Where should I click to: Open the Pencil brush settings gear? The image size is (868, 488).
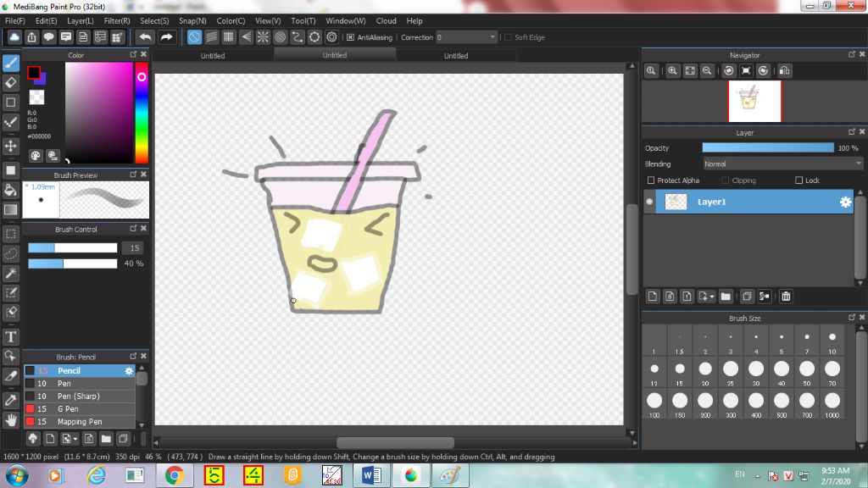pyautogui.click(x=129, y=371)
